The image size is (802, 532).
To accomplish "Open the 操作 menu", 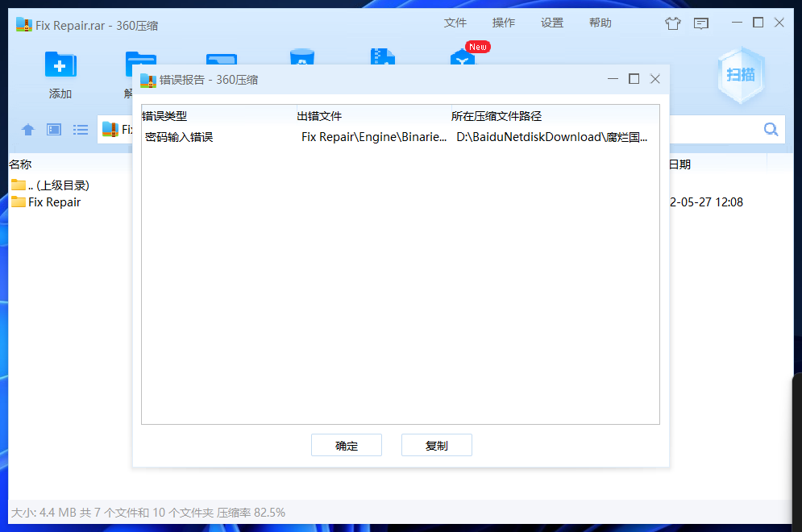I will (504, 23).
